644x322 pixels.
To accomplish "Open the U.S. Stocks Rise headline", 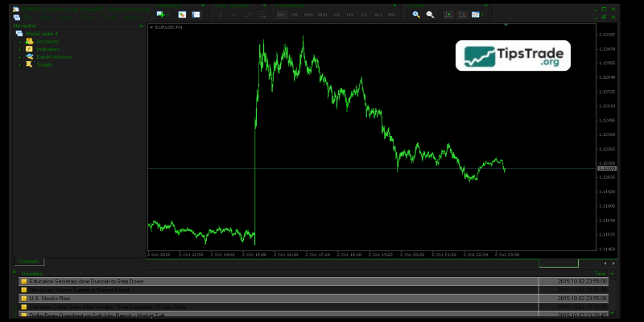I will [x=52, y=298].
